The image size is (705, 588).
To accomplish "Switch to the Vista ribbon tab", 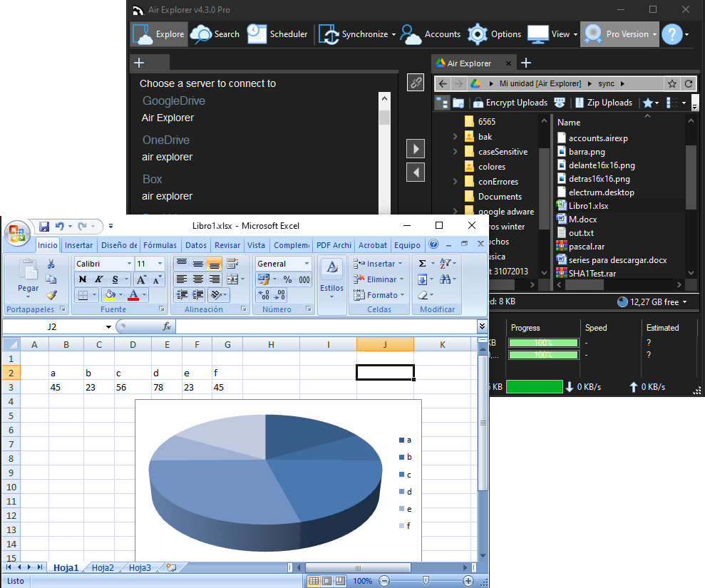I will (x=257, y=245).
